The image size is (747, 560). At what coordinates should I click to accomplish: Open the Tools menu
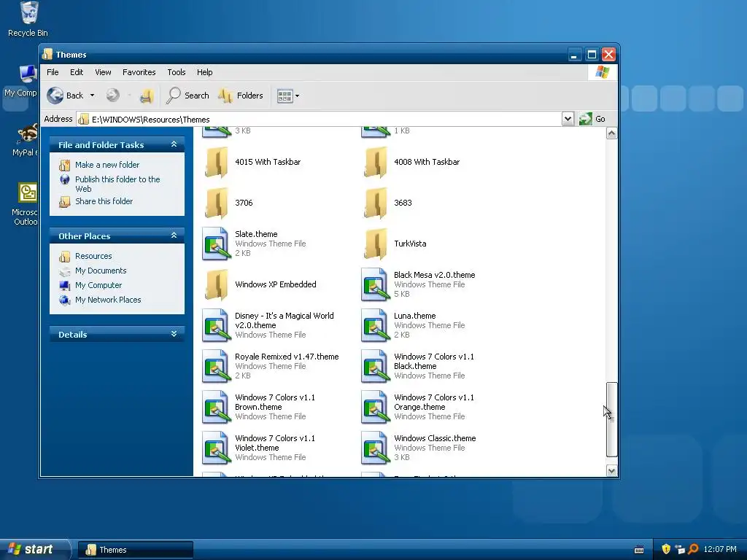pyautogui.click(x=177, y=72)
